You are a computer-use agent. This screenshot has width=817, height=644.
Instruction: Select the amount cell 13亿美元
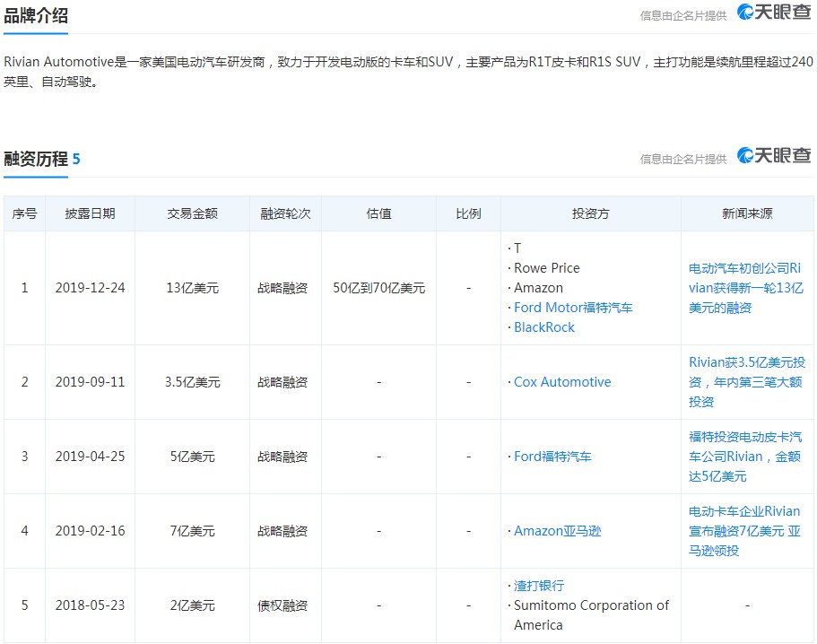pos(192,288)
